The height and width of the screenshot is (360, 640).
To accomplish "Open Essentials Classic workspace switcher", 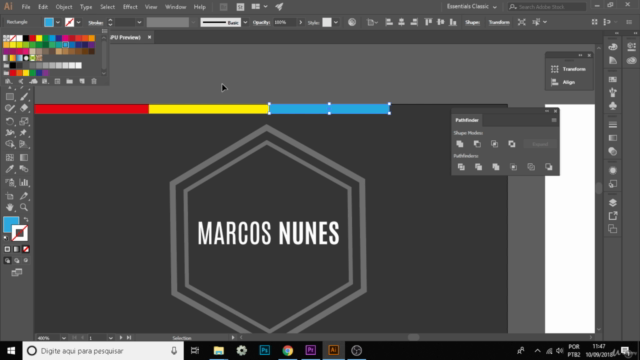I will [472, 7].
